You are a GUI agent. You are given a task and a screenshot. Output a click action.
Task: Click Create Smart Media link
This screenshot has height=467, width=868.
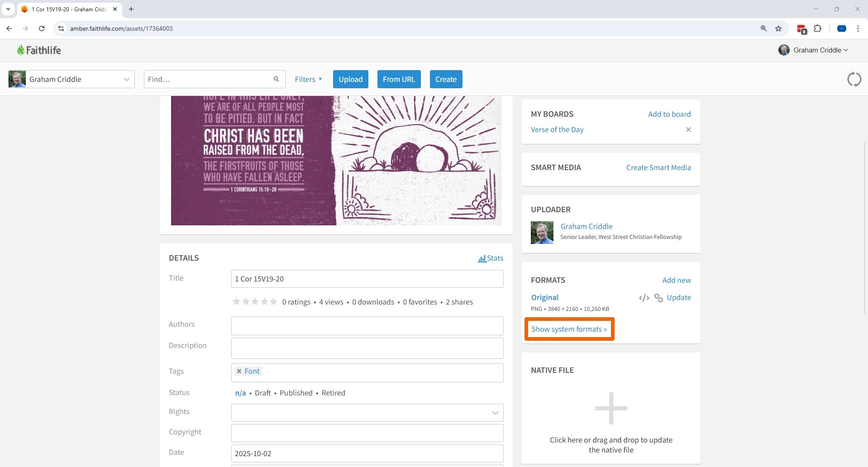[x=658, y=167]
